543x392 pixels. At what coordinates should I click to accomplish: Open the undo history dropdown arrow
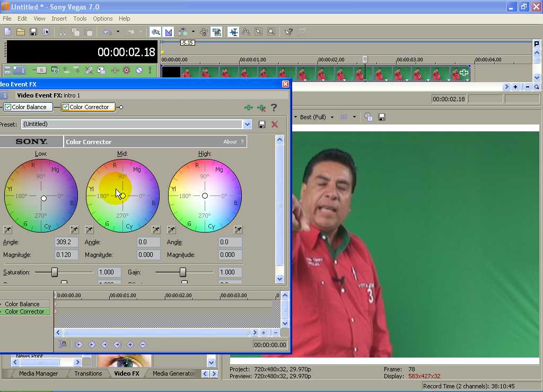coord(118,32)
